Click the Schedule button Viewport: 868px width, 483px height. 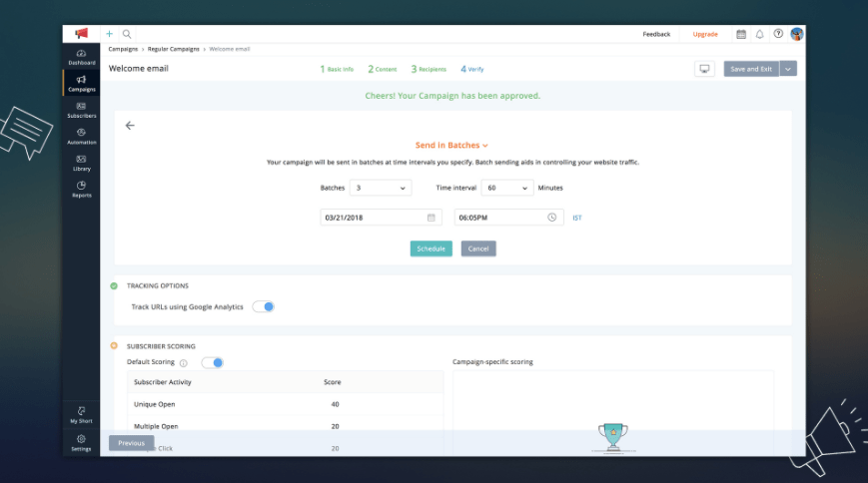pos(432,248)
